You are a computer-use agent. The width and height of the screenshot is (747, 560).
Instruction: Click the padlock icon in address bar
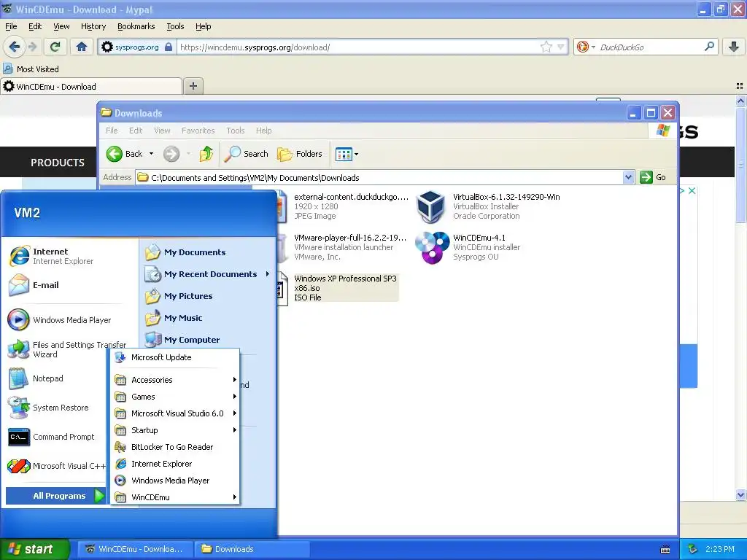169,47
